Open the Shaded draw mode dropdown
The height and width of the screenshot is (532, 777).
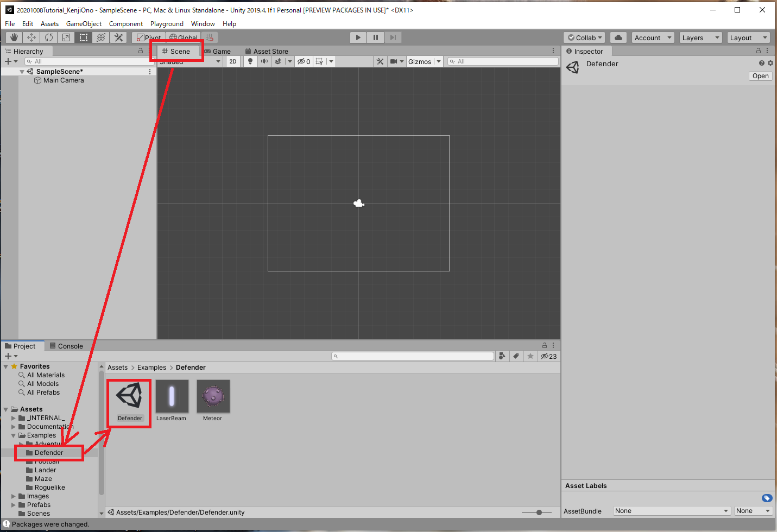tap(191, 61)
